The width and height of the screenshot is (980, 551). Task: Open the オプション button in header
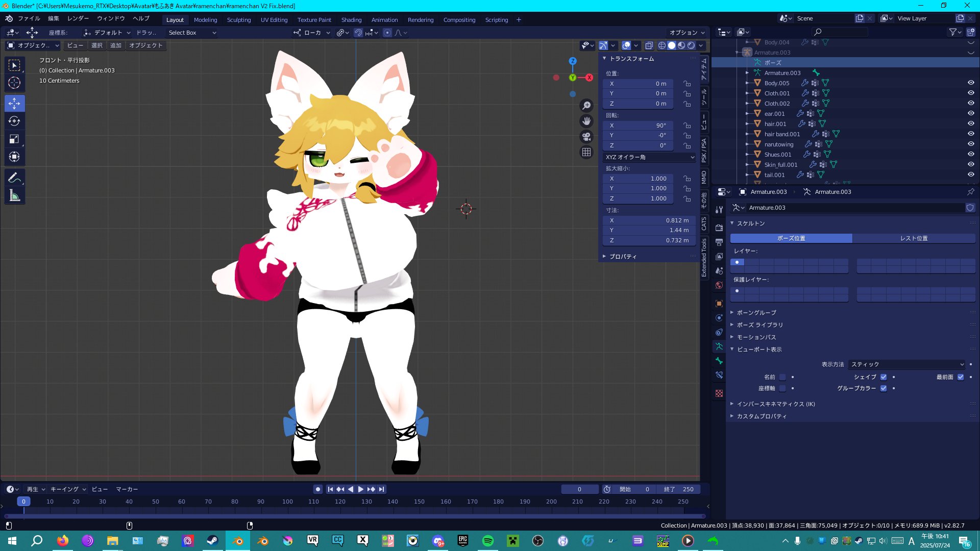tap(687, 33)
